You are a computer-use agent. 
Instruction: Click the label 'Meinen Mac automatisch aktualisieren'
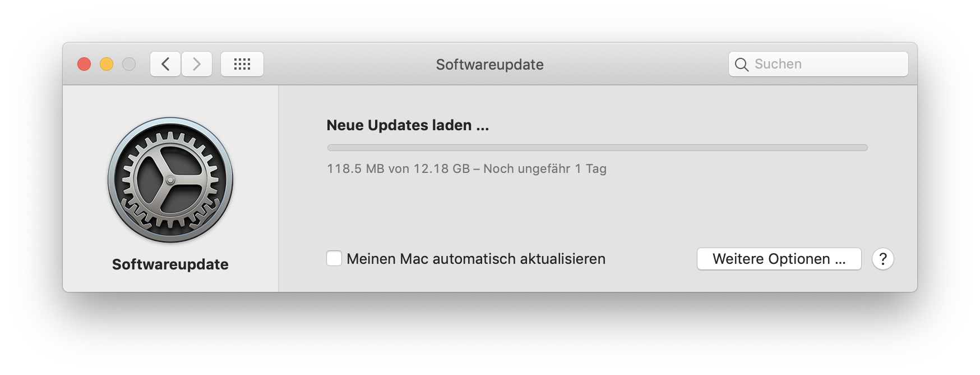[x=476, y=259]
